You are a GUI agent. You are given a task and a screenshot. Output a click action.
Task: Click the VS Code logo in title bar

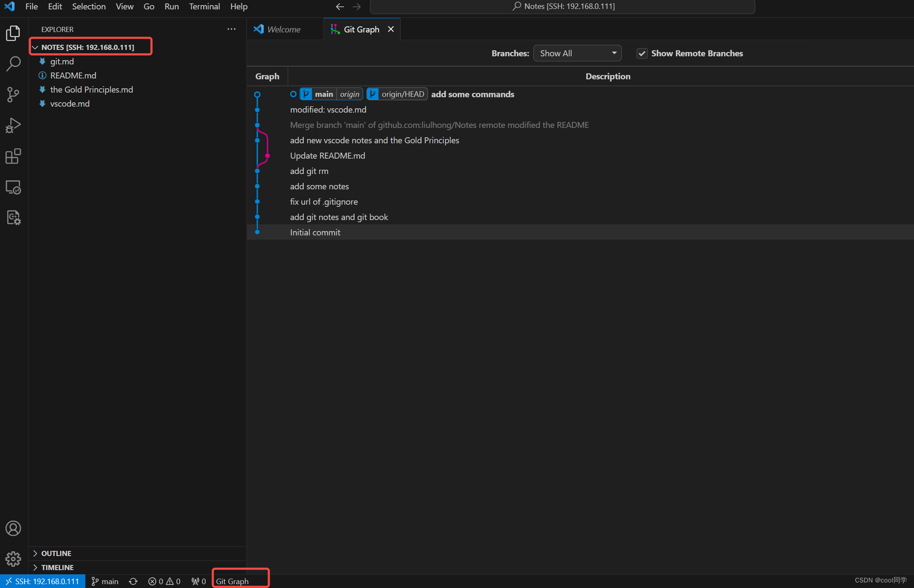[x=9, y=6]
